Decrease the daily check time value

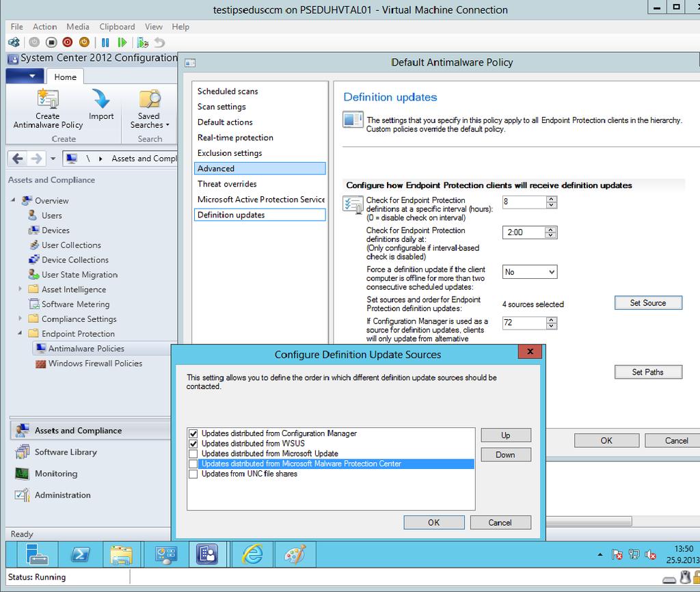coord(551,235)
